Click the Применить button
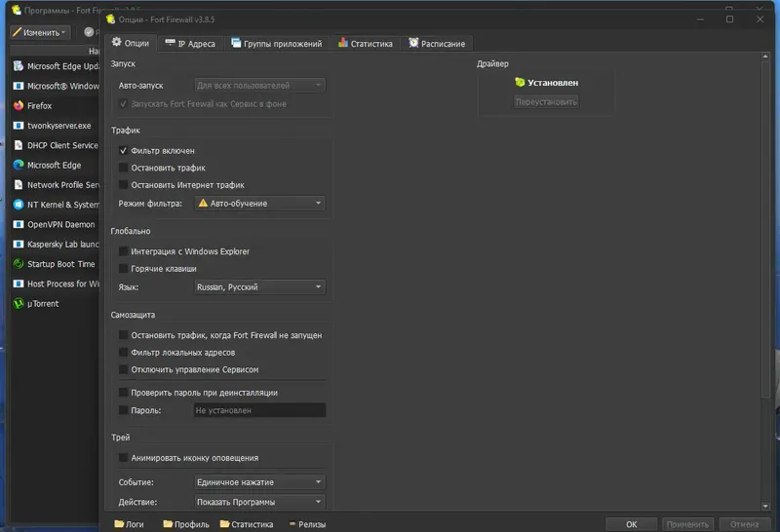Image resolution: width=780 pixels, height=532 pixels. pos(687,524)
